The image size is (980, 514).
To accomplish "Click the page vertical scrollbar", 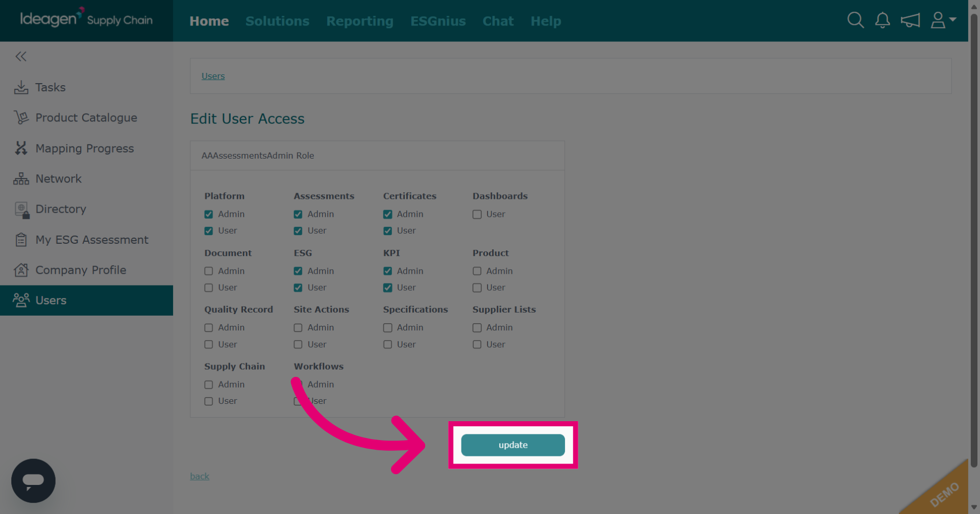I will coord(974,240).
